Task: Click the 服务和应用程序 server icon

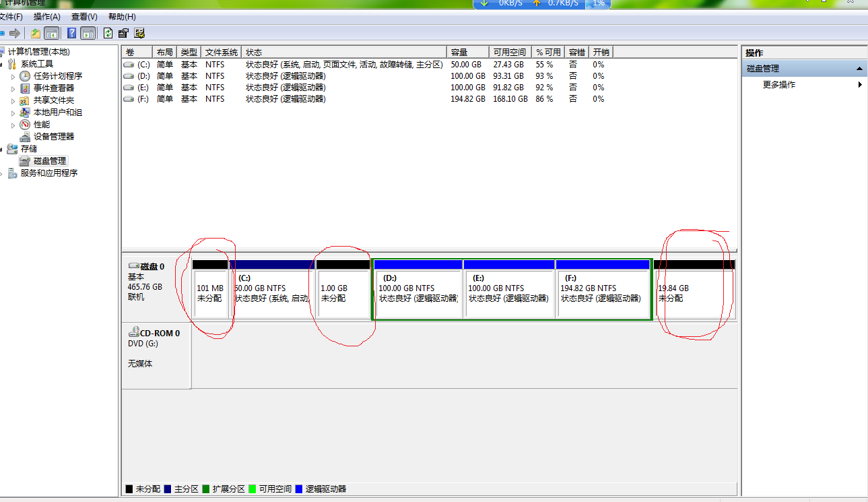Action: 12,173
